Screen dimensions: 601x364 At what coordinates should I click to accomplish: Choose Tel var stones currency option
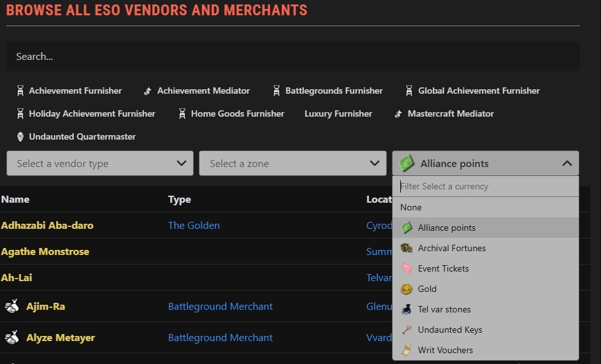click(486, 309)
